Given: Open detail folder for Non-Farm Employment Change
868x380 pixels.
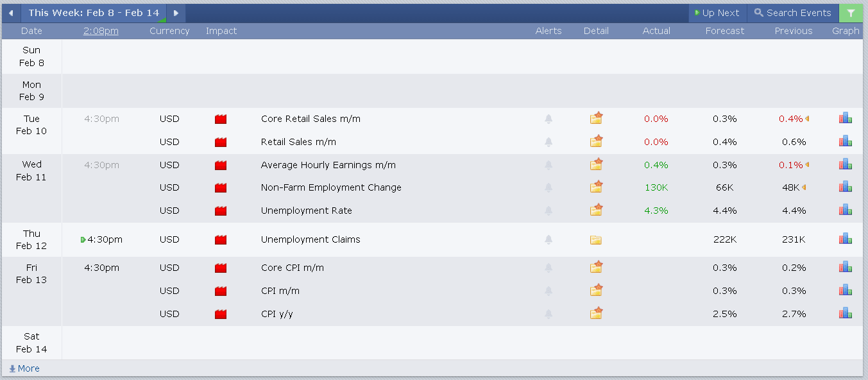Looking at the screenshot, I should 597,187.
